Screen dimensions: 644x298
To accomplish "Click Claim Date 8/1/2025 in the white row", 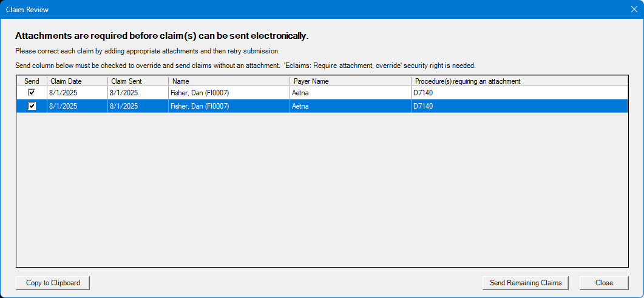I will click(63, 93).
